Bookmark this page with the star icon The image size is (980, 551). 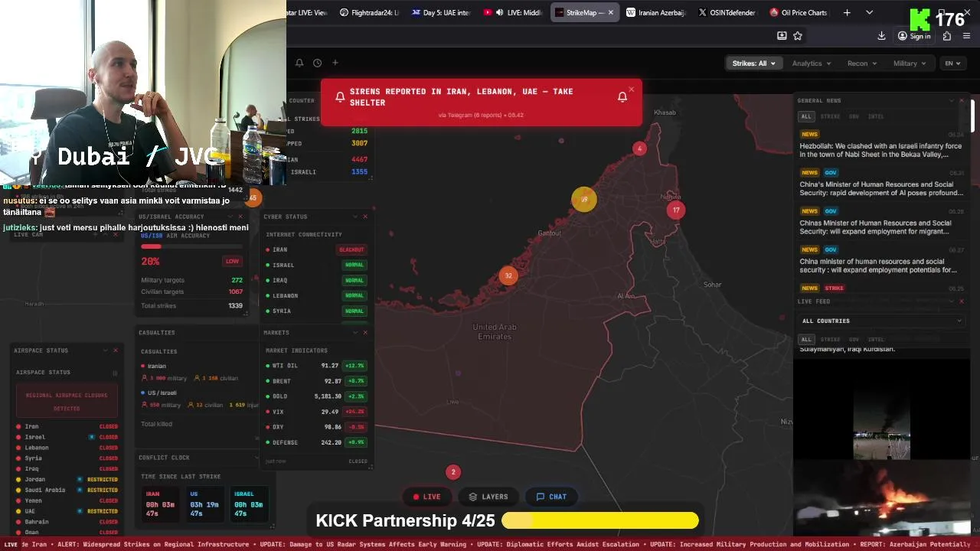[x=798, y=36]
